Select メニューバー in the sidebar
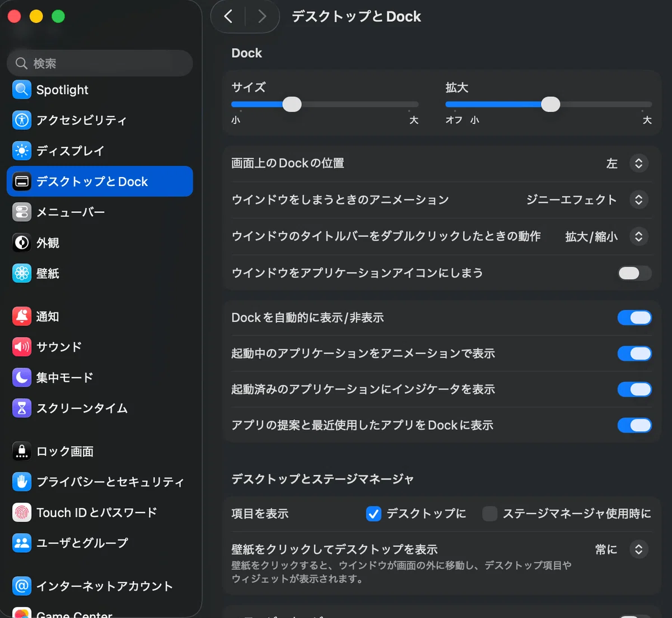 tap(100, 212)
